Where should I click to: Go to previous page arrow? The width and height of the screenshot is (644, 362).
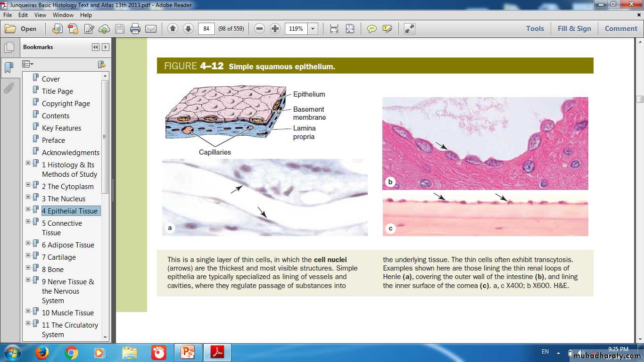[x=173, y=29]
